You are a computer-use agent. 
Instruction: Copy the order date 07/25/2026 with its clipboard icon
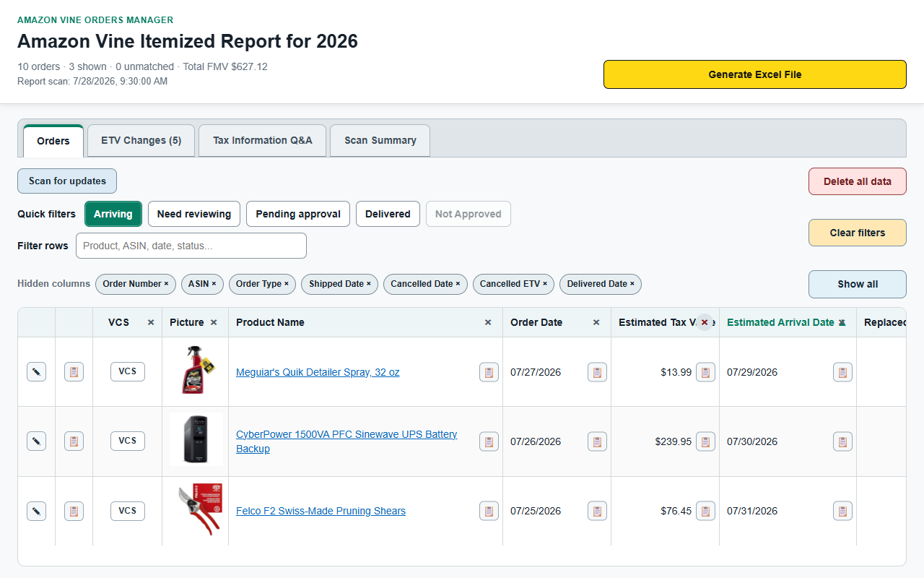[x=597, y=511]
